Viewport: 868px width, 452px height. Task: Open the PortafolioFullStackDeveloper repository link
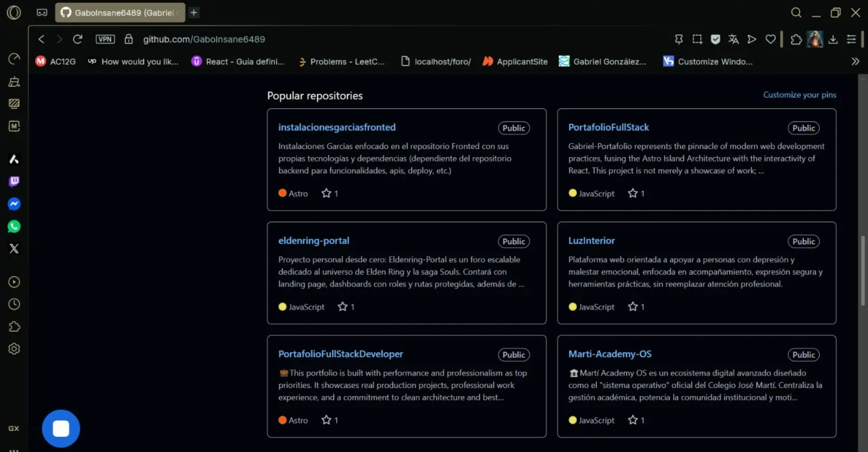[341, 354]
